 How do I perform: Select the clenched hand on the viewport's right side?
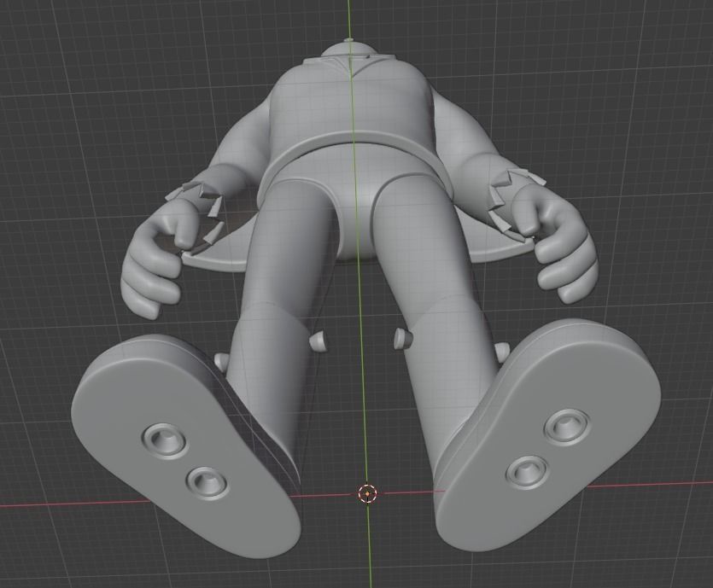556,244
